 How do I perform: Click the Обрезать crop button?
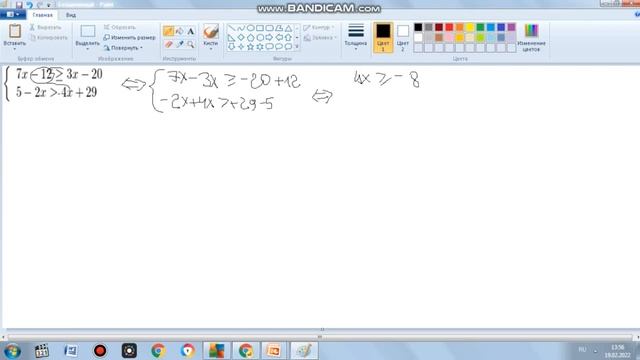point(119,27)
